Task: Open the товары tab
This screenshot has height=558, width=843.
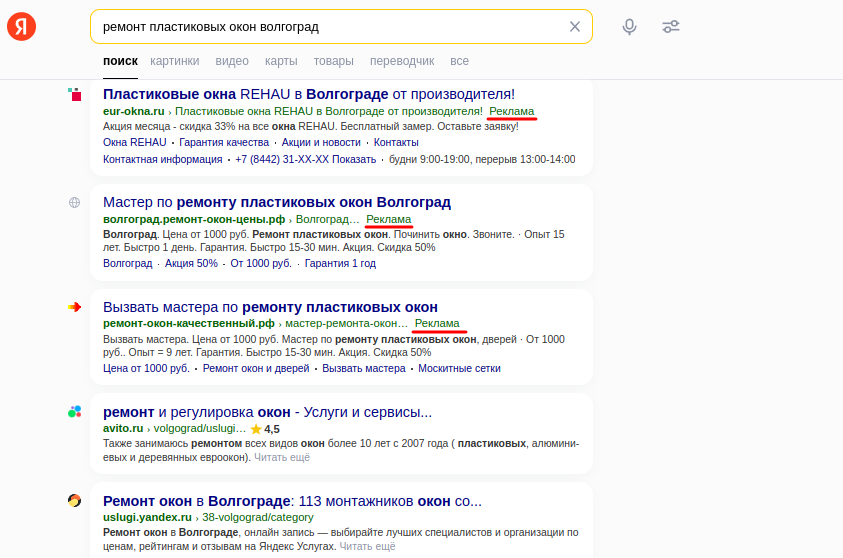Action: pos(333,61)
